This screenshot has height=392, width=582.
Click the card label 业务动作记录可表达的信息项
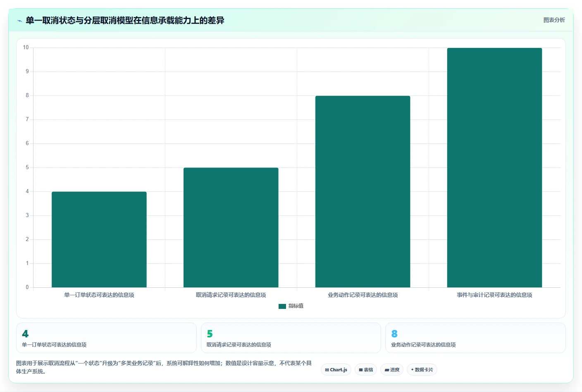423,345
